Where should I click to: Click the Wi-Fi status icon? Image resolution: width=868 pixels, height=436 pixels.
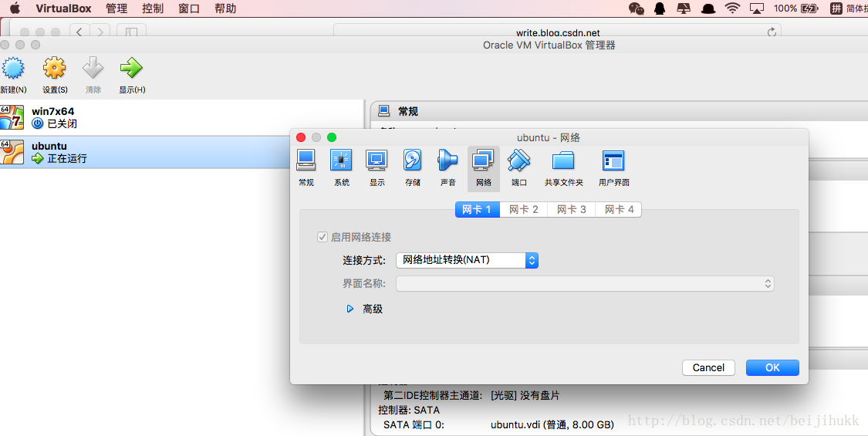pos(732,8)
